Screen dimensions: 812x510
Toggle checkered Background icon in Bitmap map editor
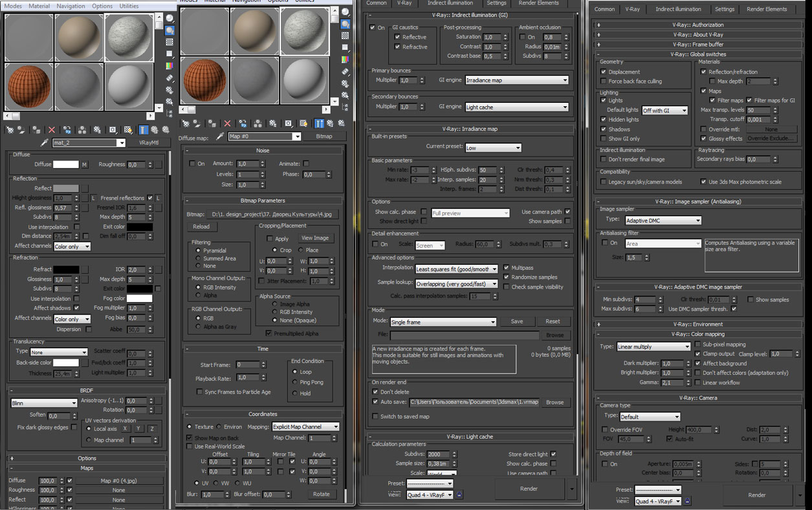pyautogui.click(x=345, y=35)
